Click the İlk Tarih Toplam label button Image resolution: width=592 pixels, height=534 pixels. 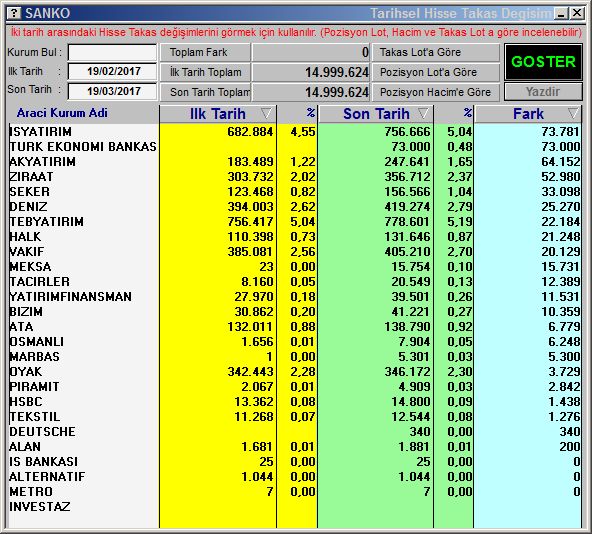coord(205,72)
